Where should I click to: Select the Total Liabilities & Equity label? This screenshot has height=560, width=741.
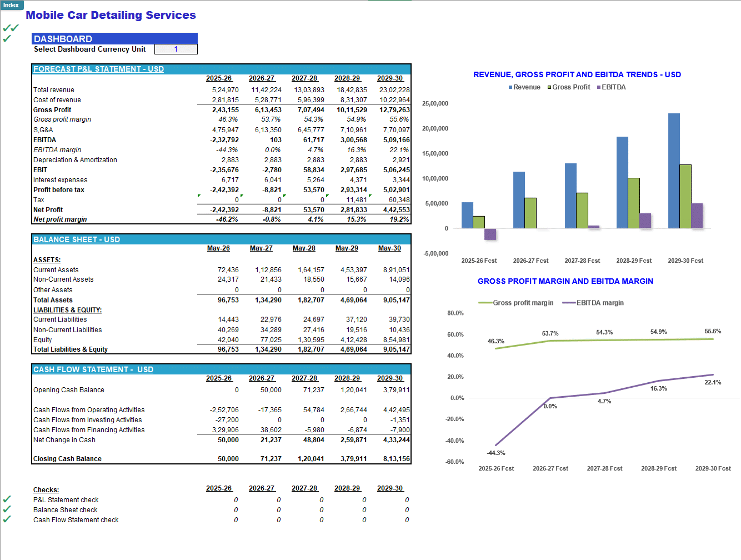click(71, 349)
